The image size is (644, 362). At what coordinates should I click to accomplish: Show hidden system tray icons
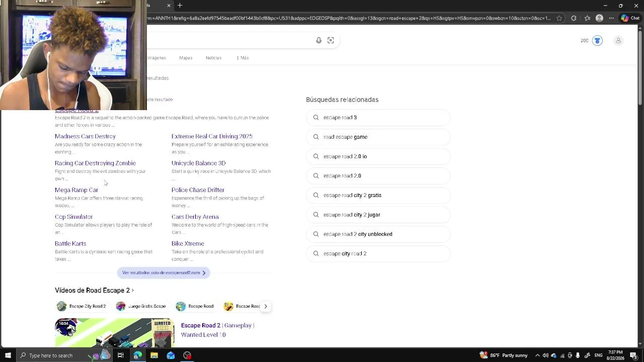pyautogui.click(x=537, y=355)
